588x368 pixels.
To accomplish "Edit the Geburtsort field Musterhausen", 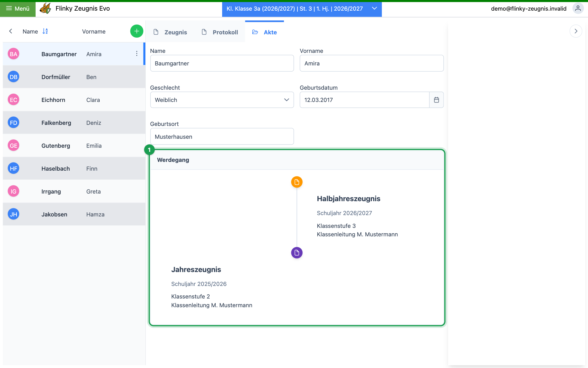I will coord(222,137).
